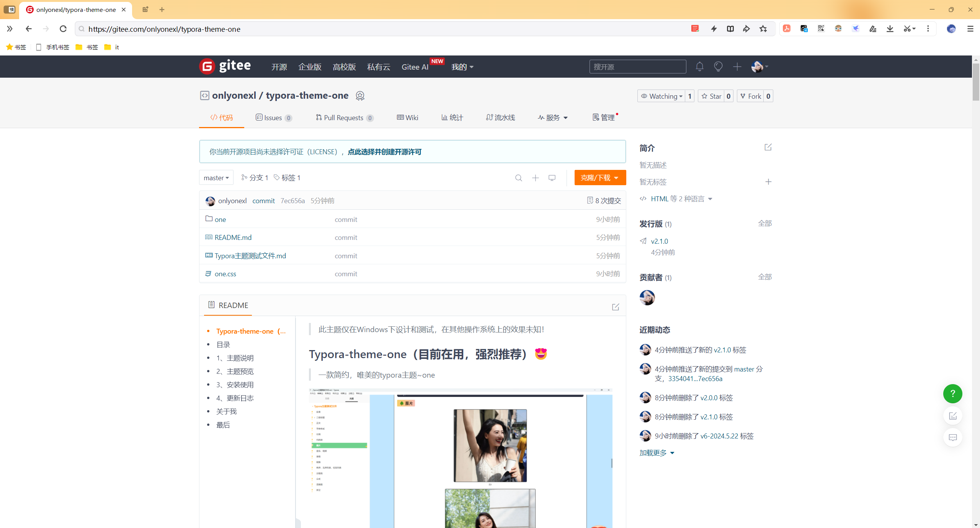Open browser reading mode book icon
The height and width of the screenshot is (528, 980).
click(x=730, y=29)
